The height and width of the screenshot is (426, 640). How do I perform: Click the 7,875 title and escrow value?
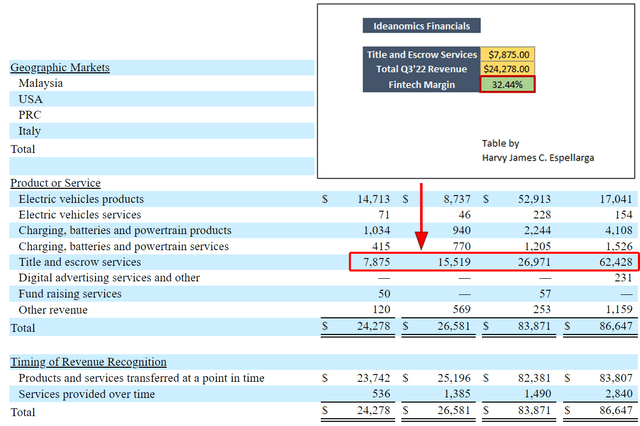pyautogui.click(x=376, y=262)
